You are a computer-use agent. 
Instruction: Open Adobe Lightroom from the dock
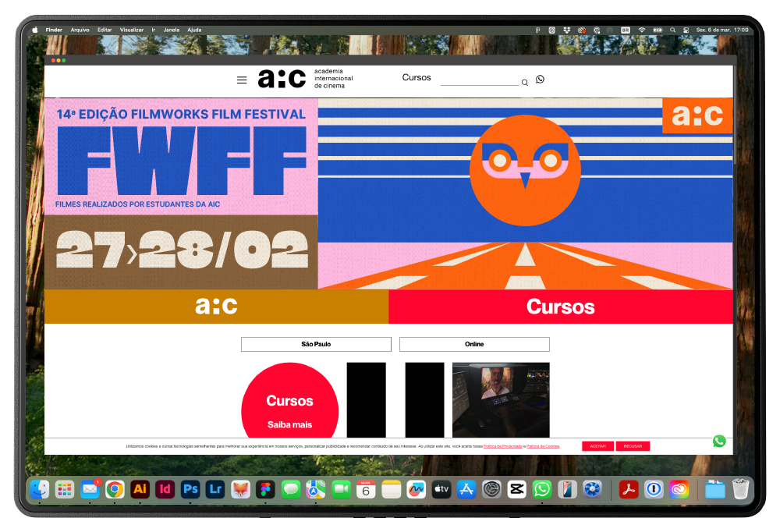tap(215, 489)
